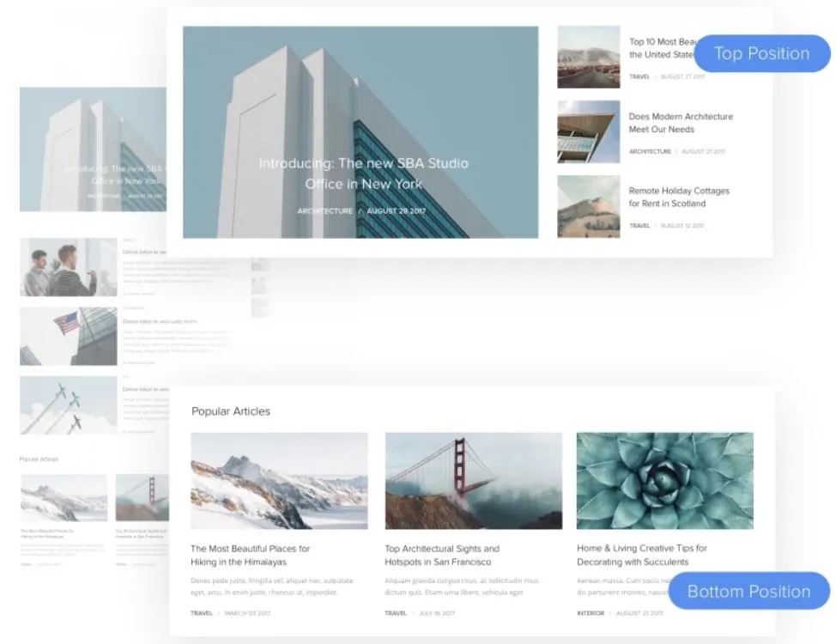Viewport: 836px width, 644px height.
Task: Click the succulent plant thumbnail
Action: [x=664, y=481]
